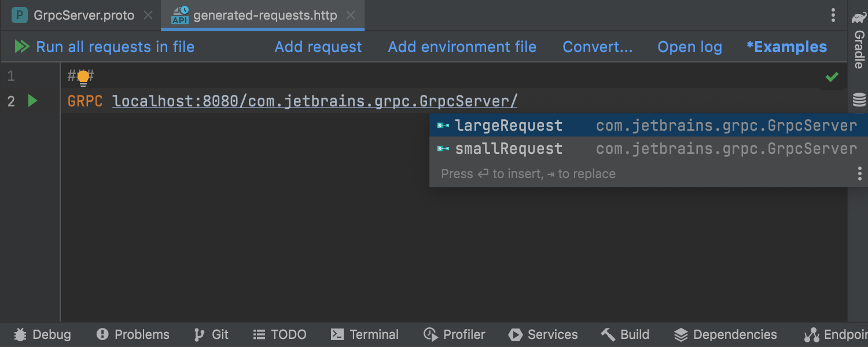Select smallRequest completion suggestion
The width and height of the screenshot is (868, 347).
click(649, 149)
